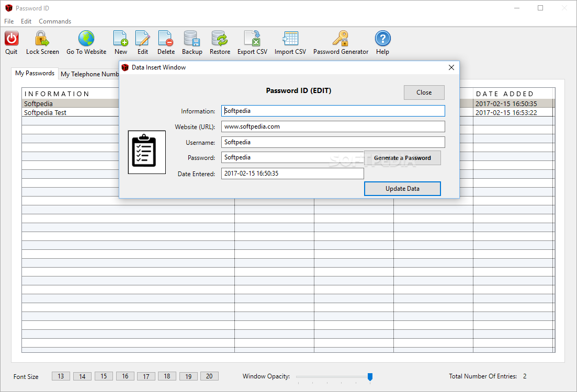Open Go To Website globe icon
577x392 pixels.
(x=86, y=38)
